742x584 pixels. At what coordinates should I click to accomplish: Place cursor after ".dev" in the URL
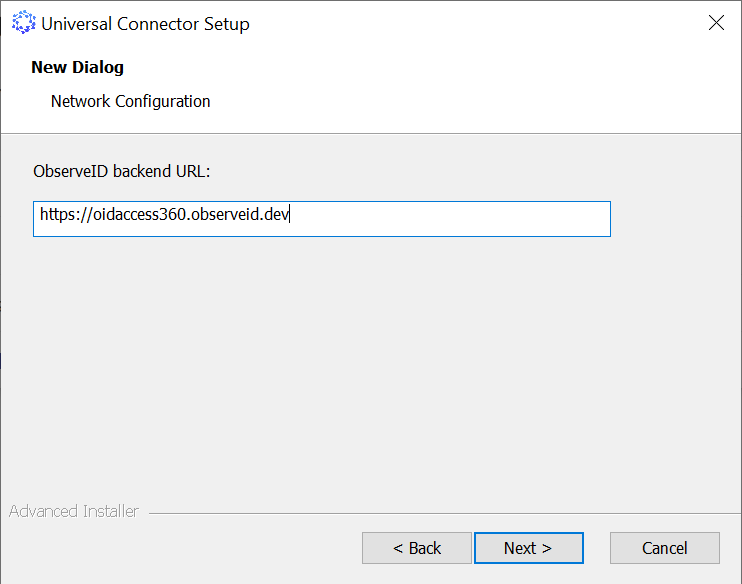[291, 214]
